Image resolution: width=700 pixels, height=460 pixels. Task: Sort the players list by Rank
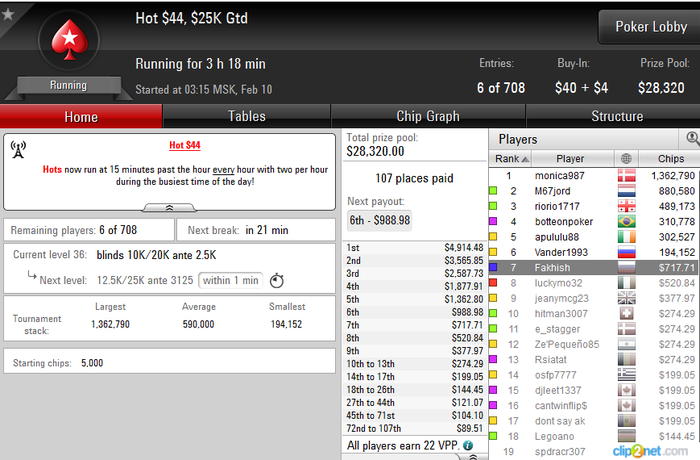[x=511, y=159]
